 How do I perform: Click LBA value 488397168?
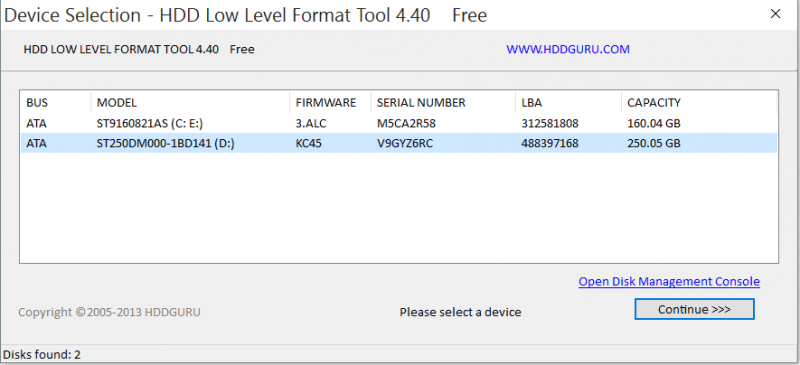pyautogui.click(x=550, y=143)
